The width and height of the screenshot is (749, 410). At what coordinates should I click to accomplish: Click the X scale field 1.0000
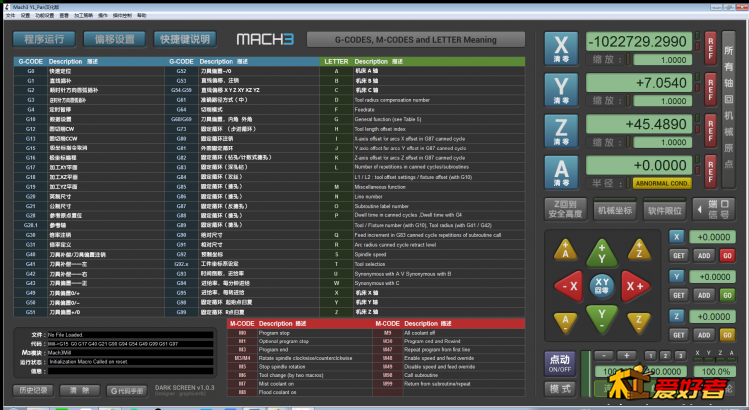point(663,60)
